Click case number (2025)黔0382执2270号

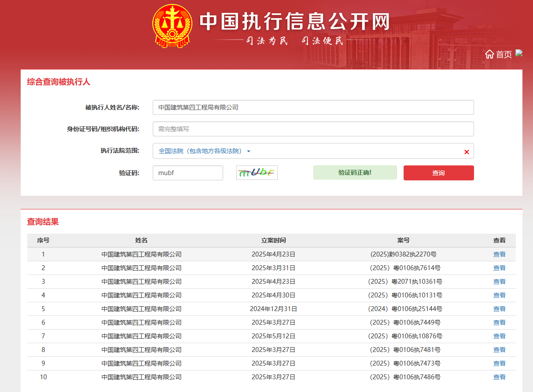point(404,254)
